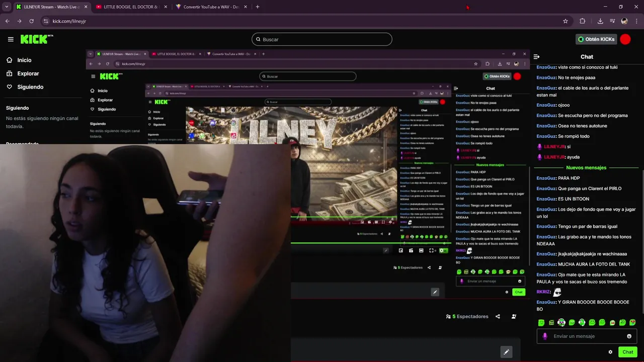Click LILNEYJR username on 'ayuda' message
Viewport: 644px width, 362px height.
click(x=554, y=157)
